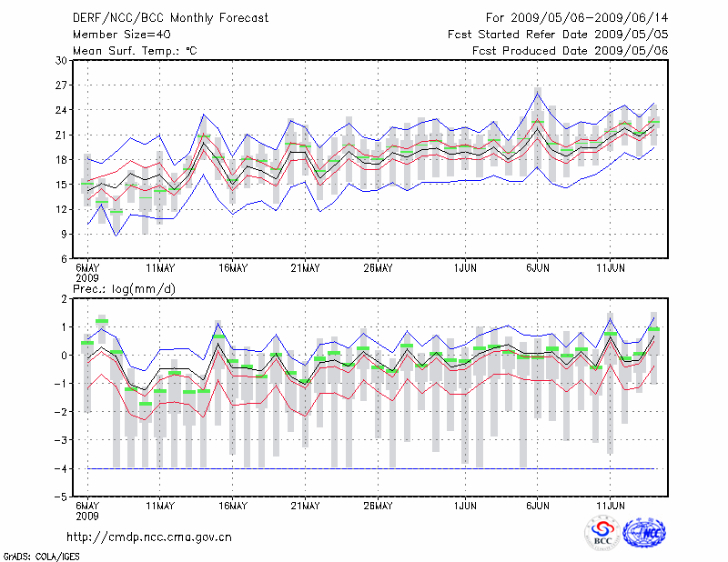Image resolution: width=728 pixels, height=562 pixels.
Task: Click the blue peak at 6JUN in temperature chart
Action: pos(538,90)
